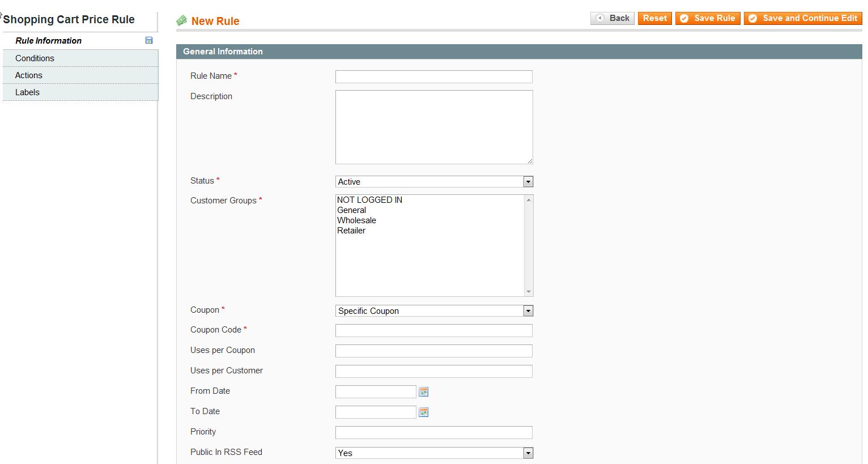
Task: Click the Customer Groups list scrollbar down arrow
Action: [x=529, y=292]
